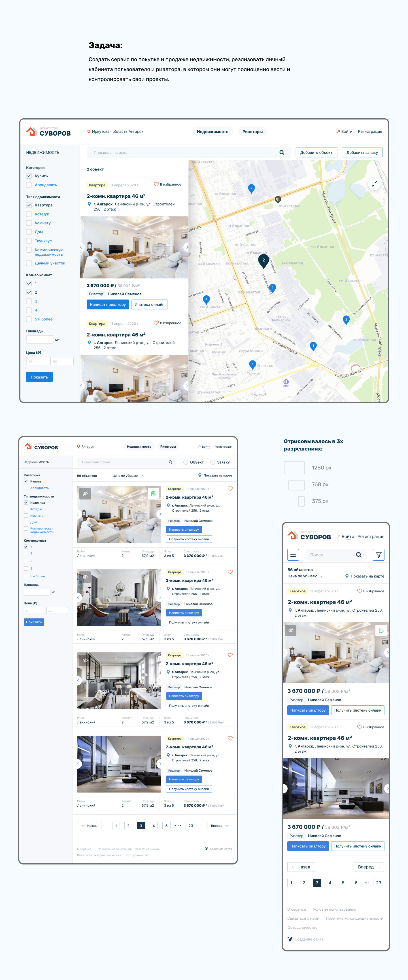Enable the Котедж checkbox in the desktop mockup

(x=29, y=214)
